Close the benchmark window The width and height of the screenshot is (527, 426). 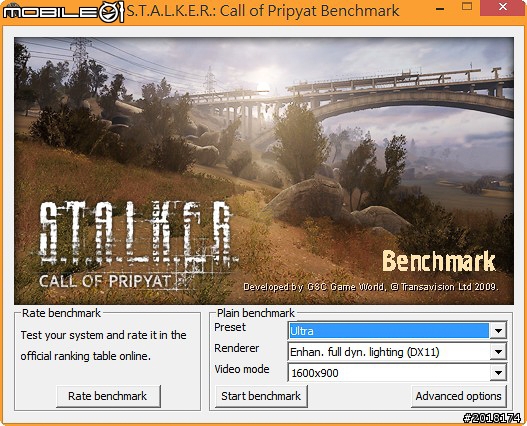pos(502,7)
